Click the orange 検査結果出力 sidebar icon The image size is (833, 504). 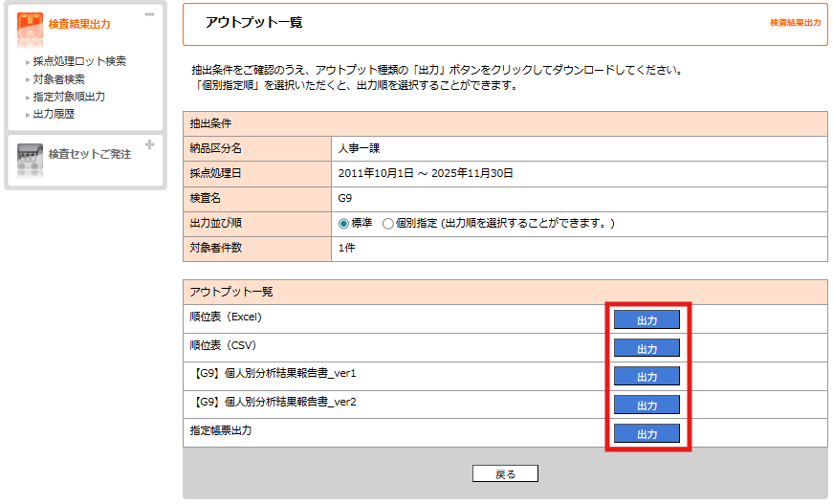click(30, 29)
